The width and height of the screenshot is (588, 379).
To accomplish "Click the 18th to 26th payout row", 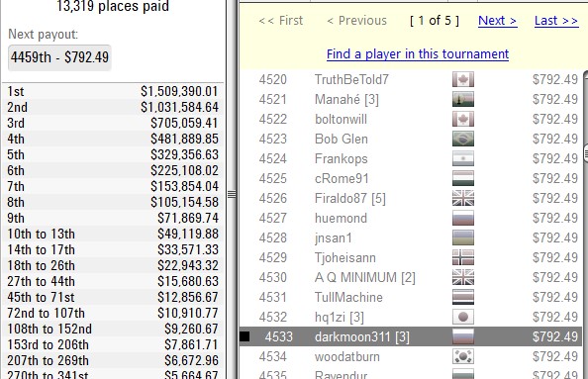I will point(113,265).
